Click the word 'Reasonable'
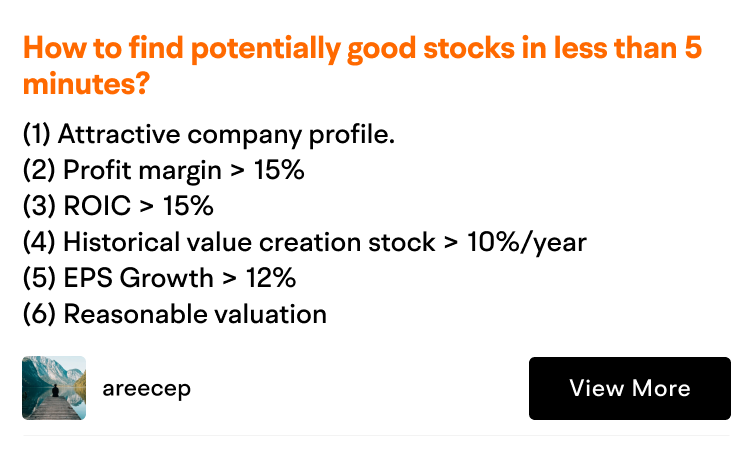The width and height of the screenshot is (753, 454). (x=135, y=314)
